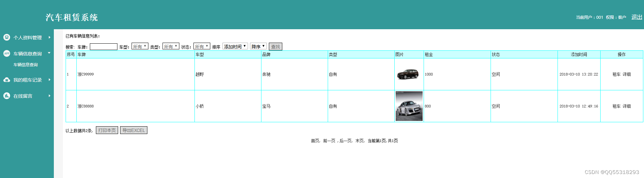The width and height of the screenshot is (644, 178).
Task: Go to 末页 pagination link
Action: 360,141
